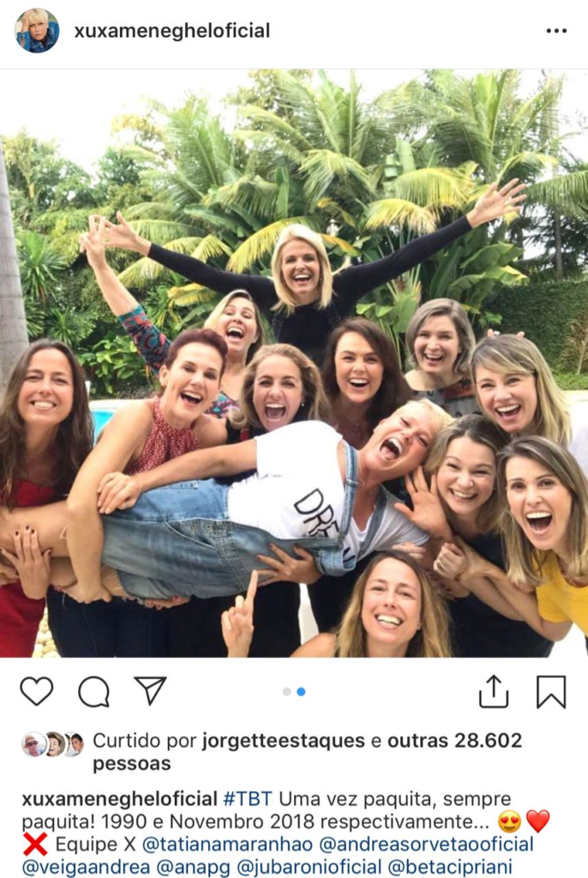Open comments with the speech bubble icon
Viewport: 588px width, 878px height.
(x=93, y=691)
